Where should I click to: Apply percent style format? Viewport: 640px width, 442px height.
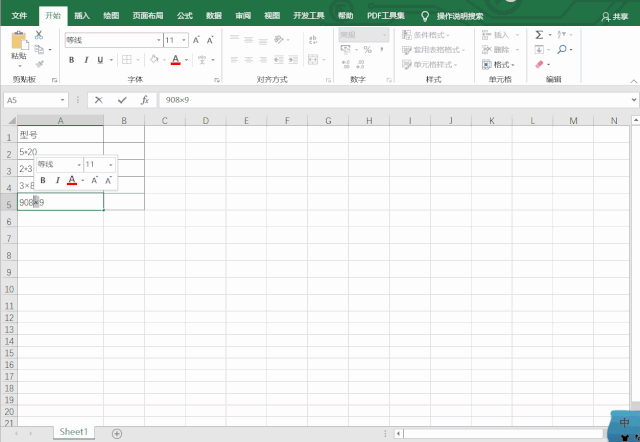(x=367, y=49)
